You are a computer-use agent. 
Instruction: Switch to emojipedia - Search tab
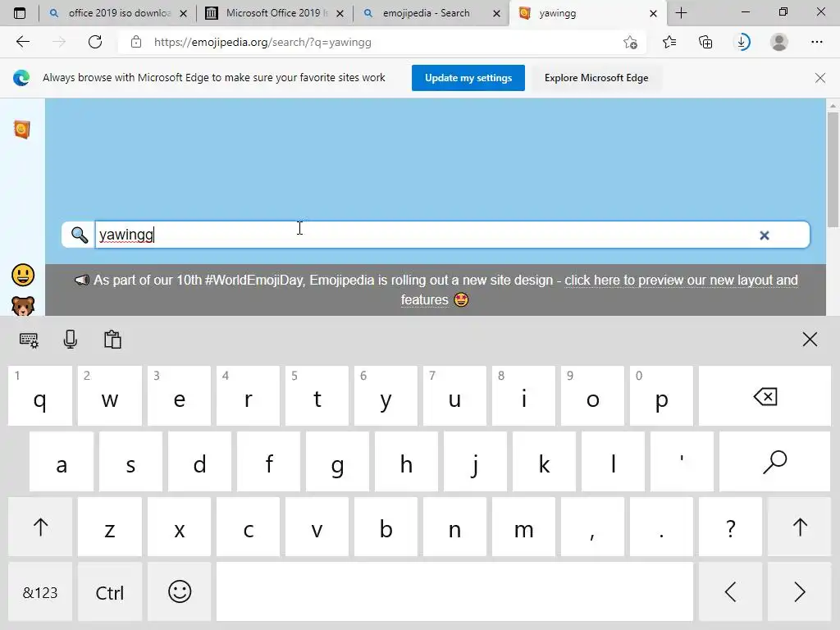pyautogui.click(x=431, y=13)
